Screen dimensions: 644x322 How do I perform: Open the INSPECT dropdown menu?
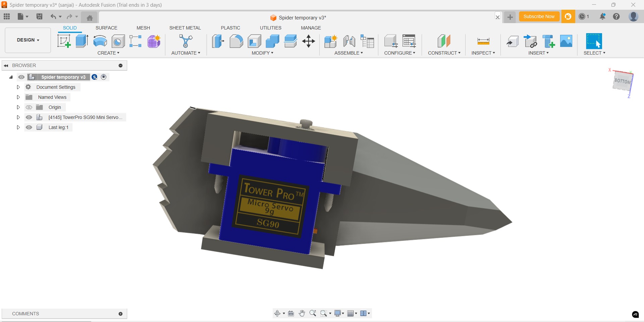(x=483, y=53)
